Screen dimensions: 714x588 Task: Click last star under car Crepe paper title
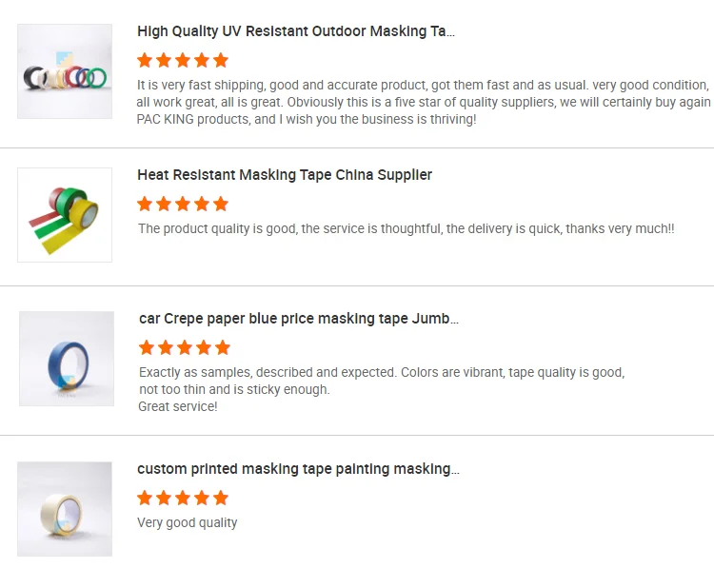pyautogui.click(x=223, y=347)
